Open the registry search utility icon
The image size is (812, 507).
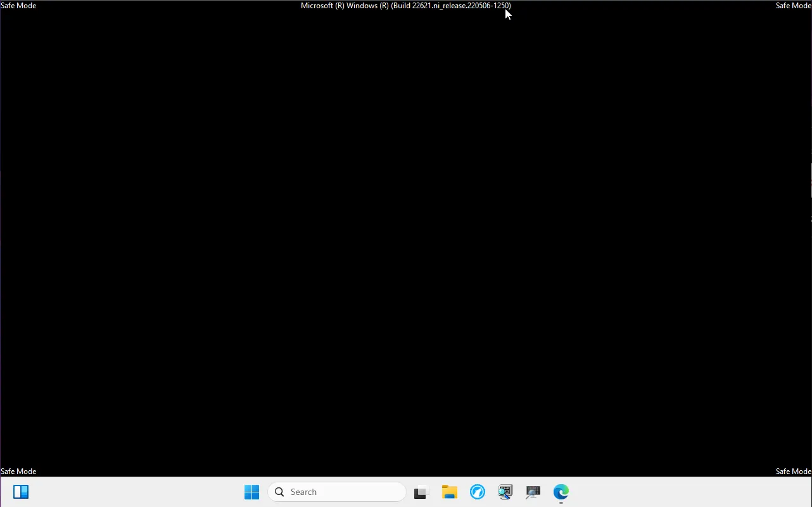(505, 492)
